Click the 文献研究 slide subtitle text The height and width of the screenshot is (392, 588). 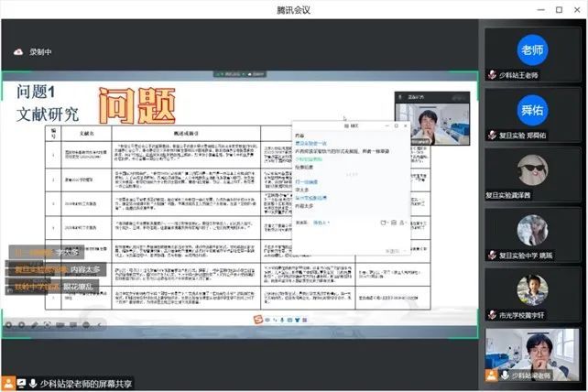(48, 114)
